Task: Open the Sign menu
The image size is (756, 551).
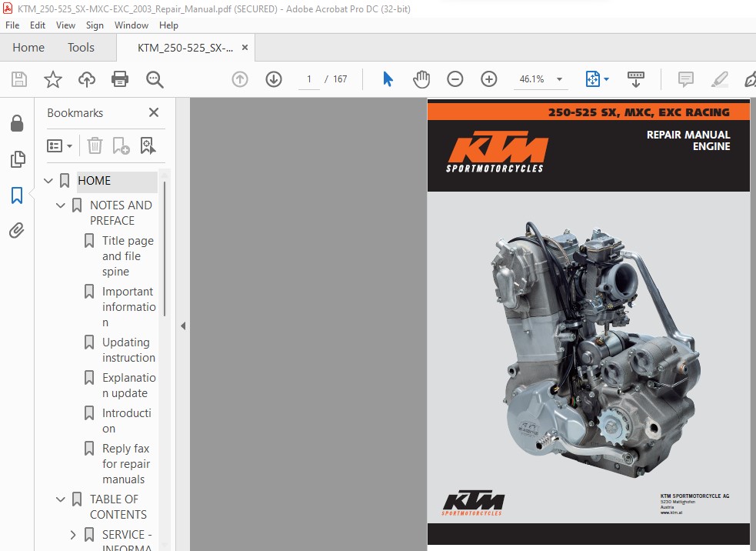Action: click(95, 25)
